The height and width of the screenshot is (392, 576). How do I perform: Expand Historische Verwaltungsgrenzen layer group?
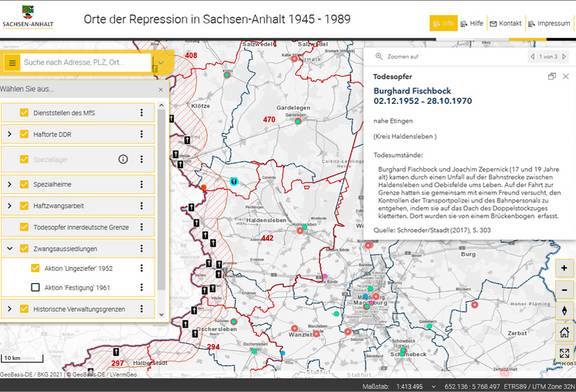(10, 309)
